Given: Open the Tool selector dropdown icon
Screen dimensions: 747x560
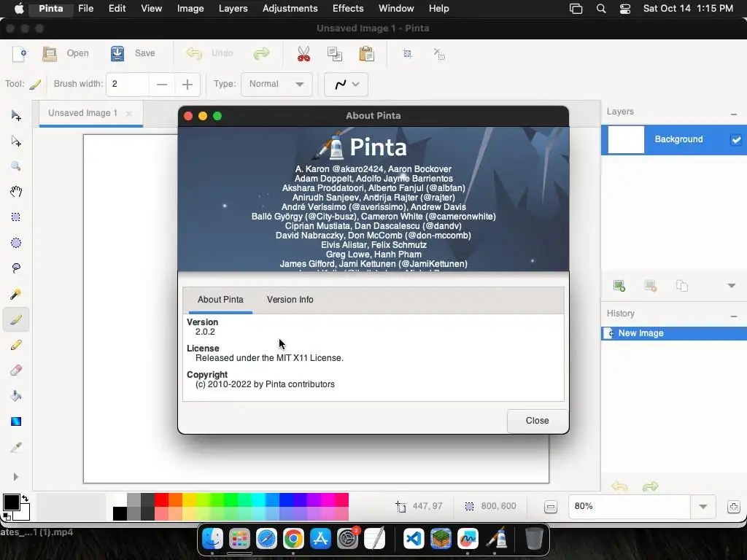Looking at the screenshot, I should pyautogui.click(x=35, y=85).
